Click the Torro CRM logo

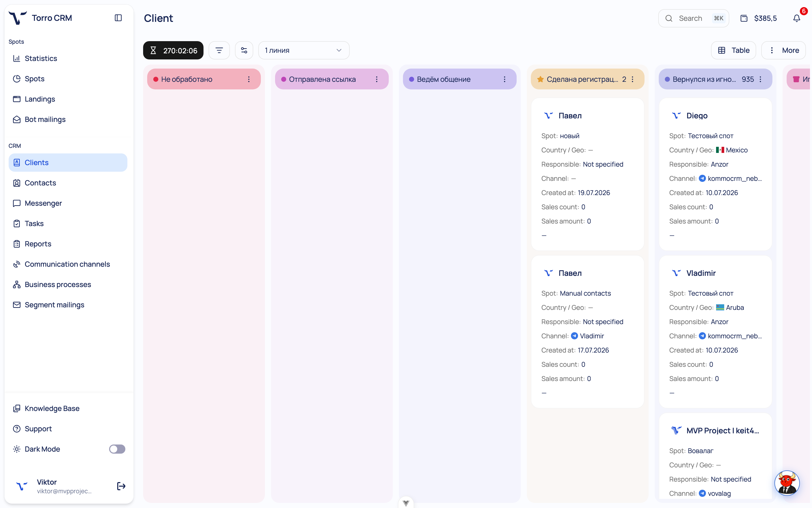[x=18, y=18]
